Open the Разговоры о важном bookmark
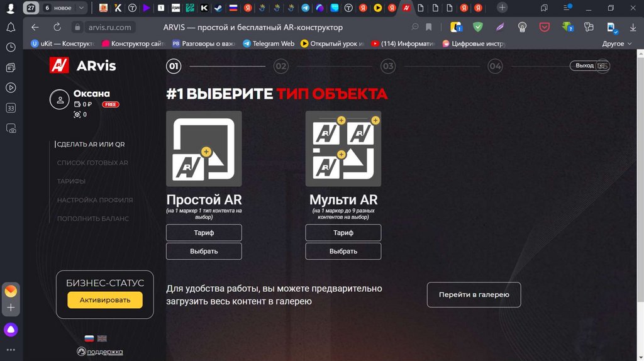The height and width of the screenshot is (361, 644). click(204, 43)
